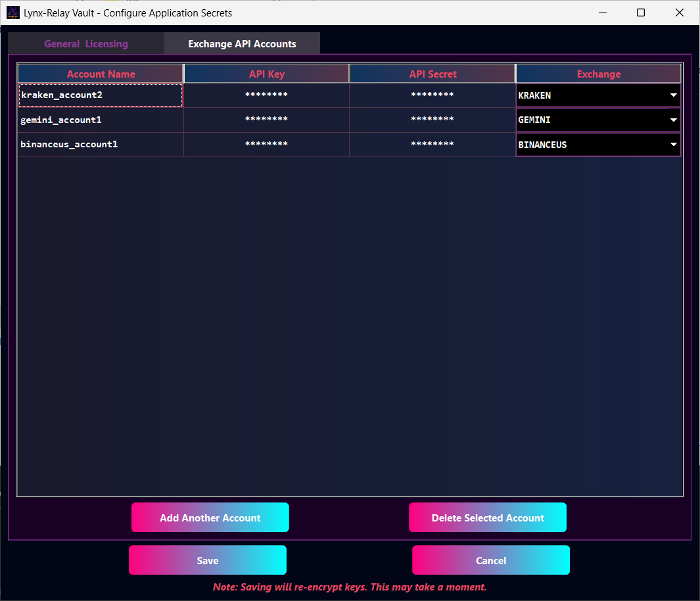The height and width of the screenshot is (601, 700).
Task: Switch to the General Licensing tab
Action: pyautogui.click(x=86, y=43)
